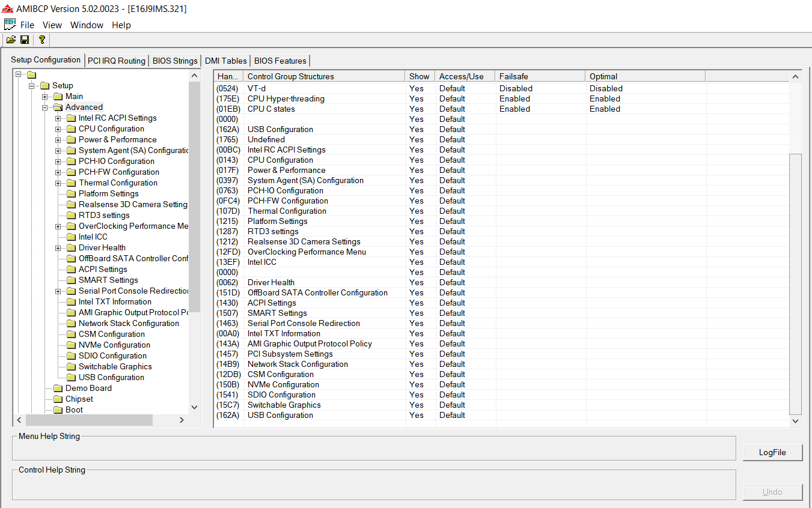Click the Open file toolbar icon
Screen dimensions: 812x508
(x=11, y=40)
